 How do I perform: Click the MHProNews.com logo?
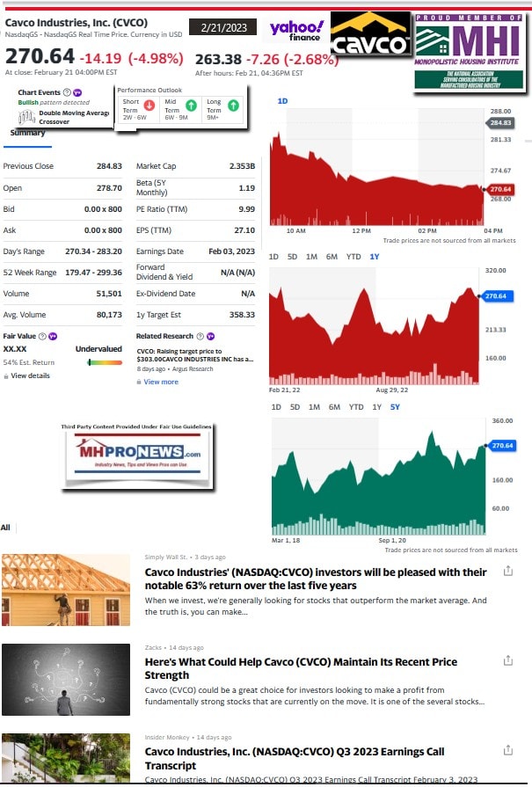(137, 455)
